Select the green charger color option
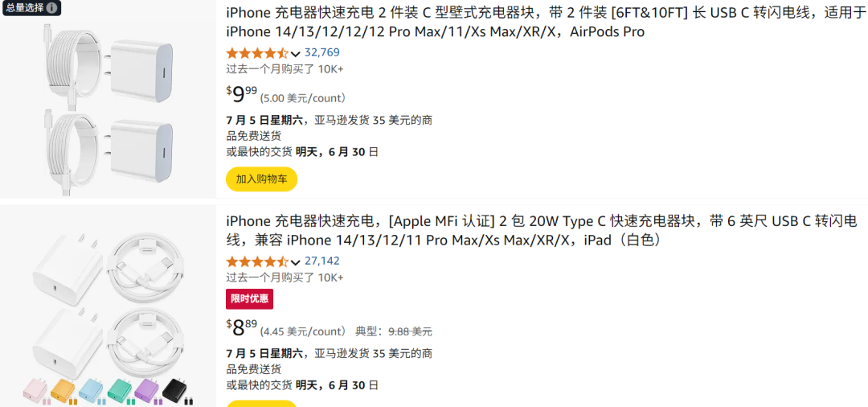The height and width of the screenshot is (407, 868). click(x=119, y=392)
